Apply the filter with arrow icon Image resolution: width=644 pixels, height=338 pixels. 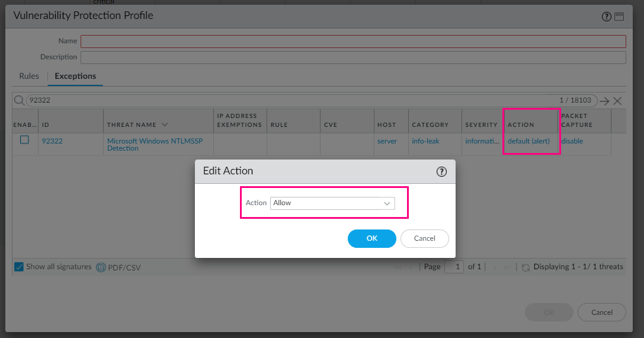coord(604,101)
